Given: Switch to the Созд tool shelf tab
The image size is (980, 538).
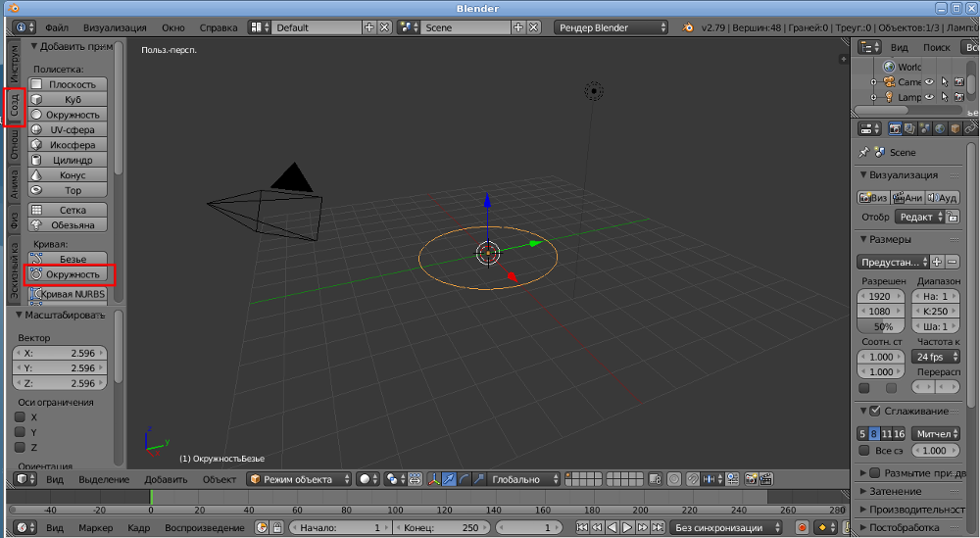Looking at the screenshot, I should (15, 106).
